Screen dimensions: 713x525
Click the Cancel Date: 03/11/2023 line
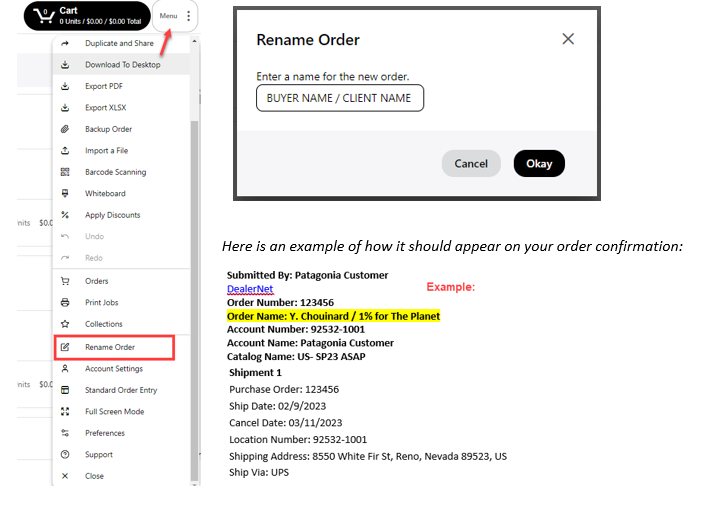click(x=286, y=423)
